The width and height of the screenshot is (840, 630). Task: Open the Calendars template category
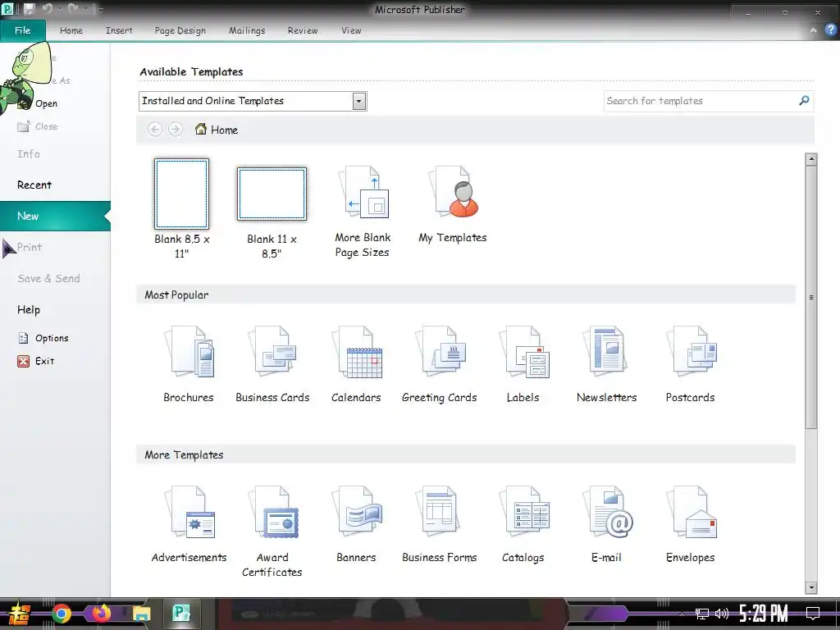coord(356,364)
